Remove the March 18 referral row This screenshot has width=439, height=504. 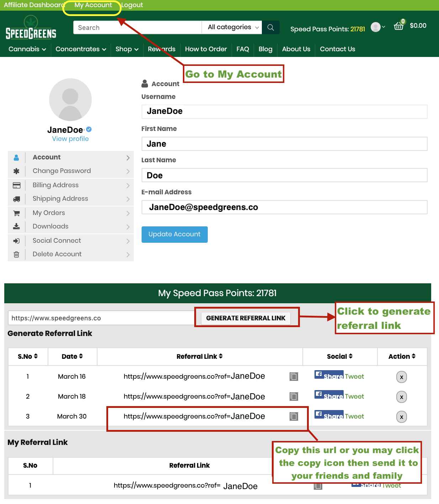tap(402, 397)
